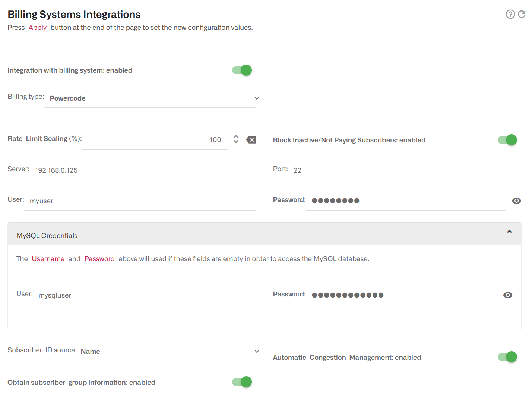Reveal the Password next to myuser
This screenshot has width=532, height=412.
click(x=516, y=201)
